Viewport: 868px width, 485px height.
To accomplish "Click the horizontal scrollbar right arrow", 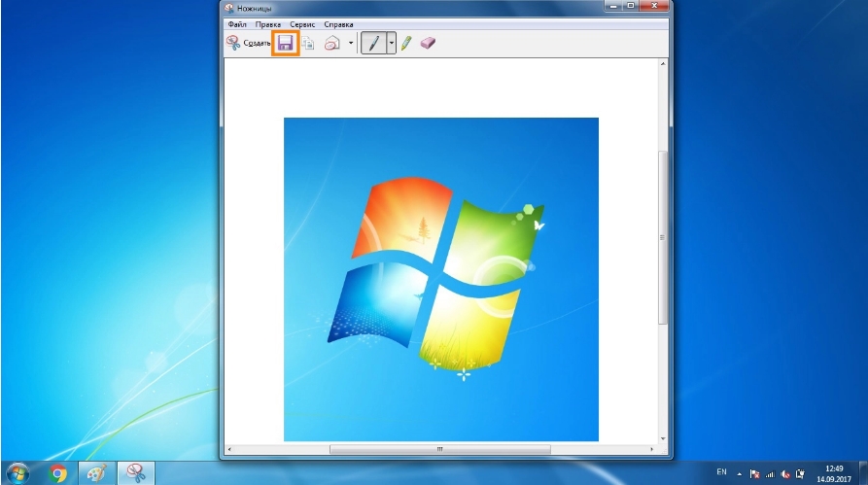I will (652, 449).
